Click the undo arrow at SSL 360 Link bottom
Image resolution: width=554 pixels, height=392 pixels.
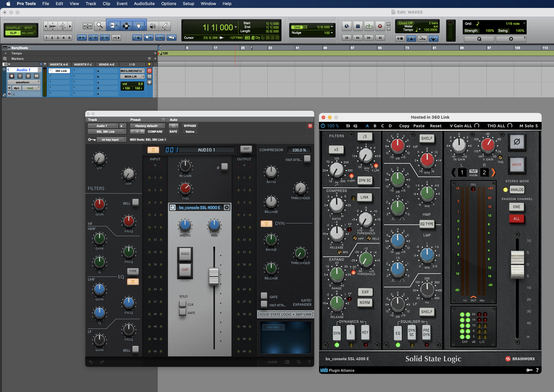[x=91, y=362]
